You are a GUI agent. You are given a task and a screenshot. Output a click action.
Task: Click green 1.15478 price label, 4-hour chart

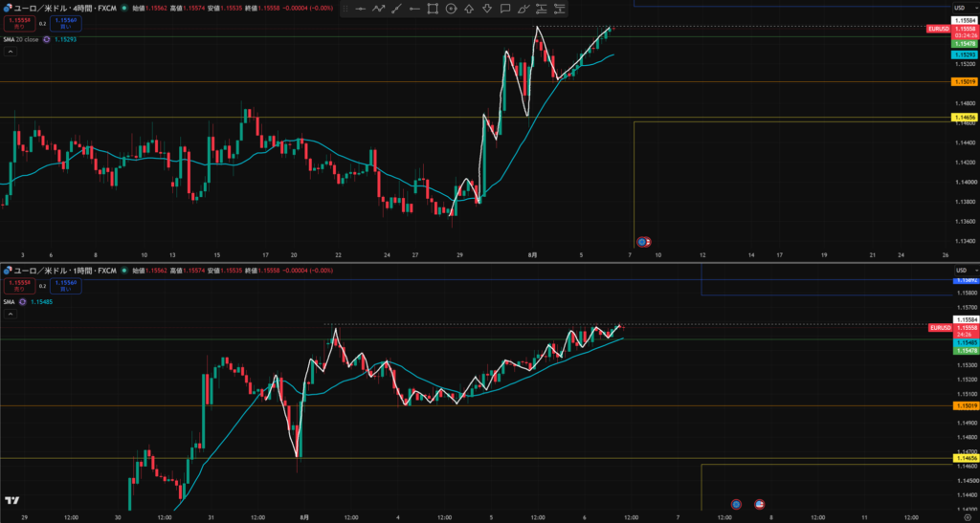click(964, 44)
